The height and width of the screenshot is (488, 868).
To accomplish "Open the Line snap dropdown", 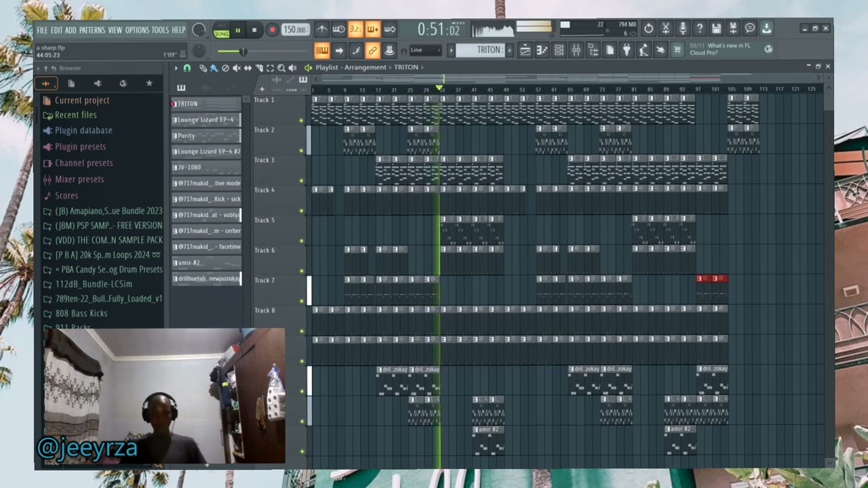I will point(425,50).
